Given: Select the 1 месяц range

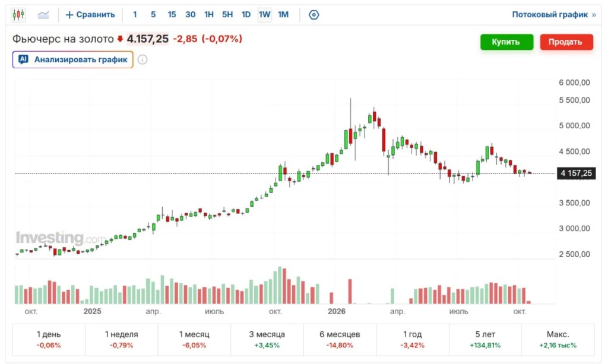Looking at the screenshot, I should 194,340.
